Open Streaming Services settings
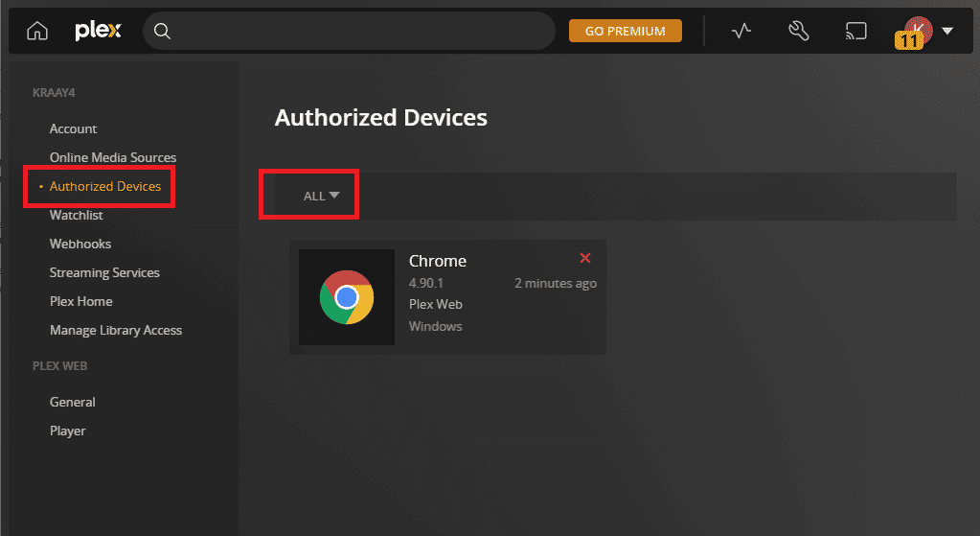The image size is (980, 536). click(x=104, y=272)
